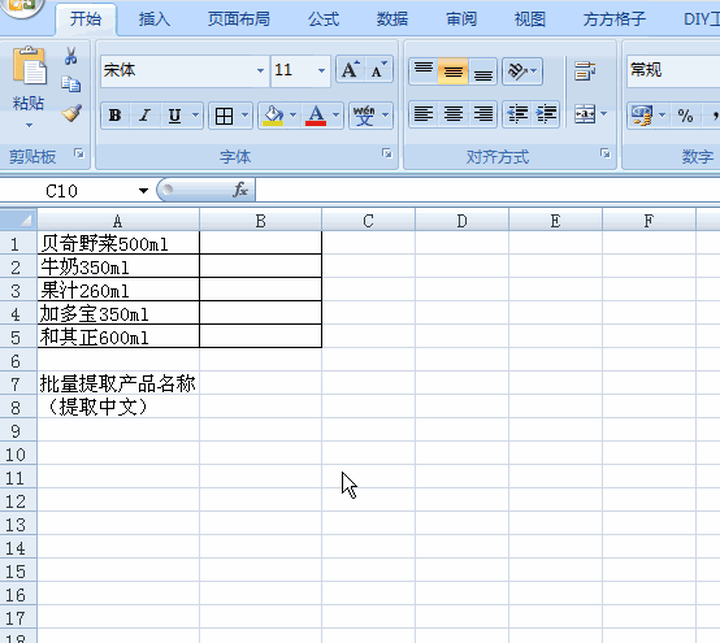Toggle underline formatting
This screenshot has height=643, width=720.
tap(174, 115)
